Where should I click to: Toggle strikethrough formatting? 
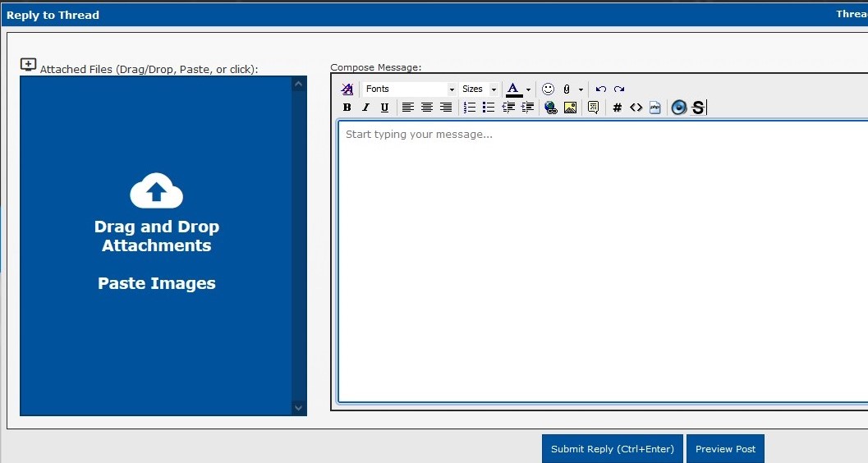pyautogui.click(x=698, y=108)
